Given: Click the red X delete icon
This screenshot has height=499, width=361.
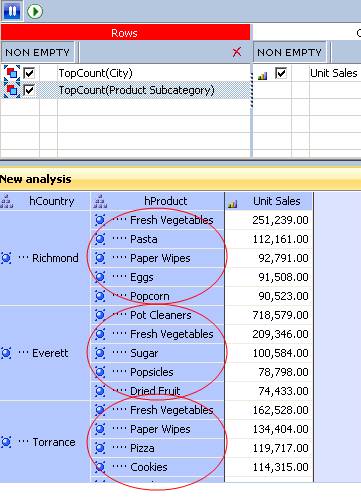Looking at the screenshot, I should click(x=237, y=52).
